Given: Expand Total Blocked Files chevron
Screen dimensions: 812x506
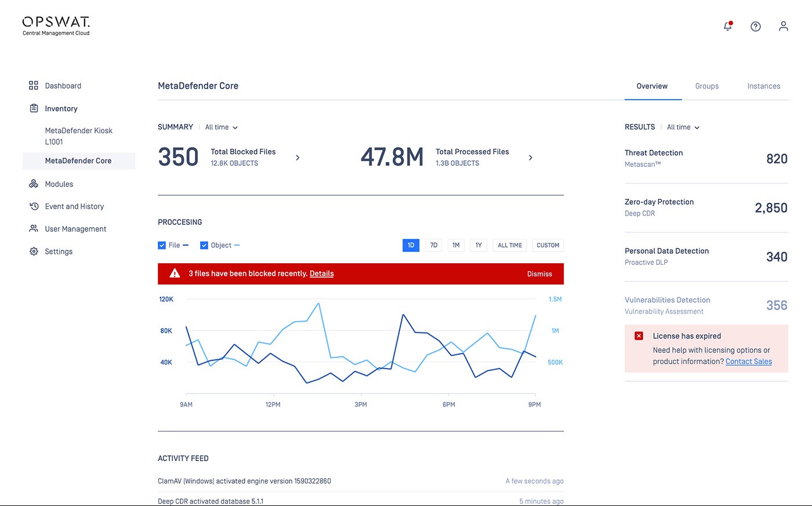Looking at the screenshot, I should (x=298, y=158).
